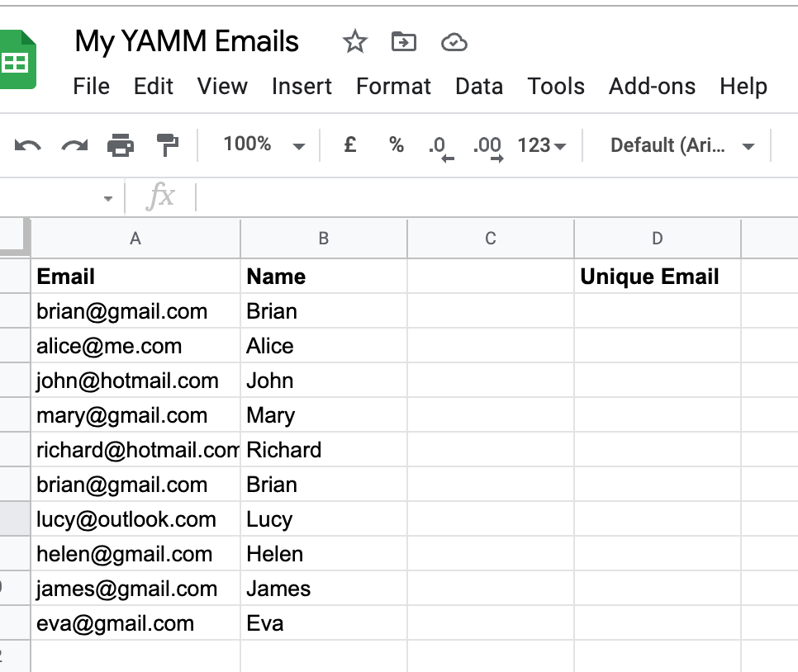This screenshot has width=798, height=672.
Task: Open the Add-ons menu
Action: [x=652, y=86]
